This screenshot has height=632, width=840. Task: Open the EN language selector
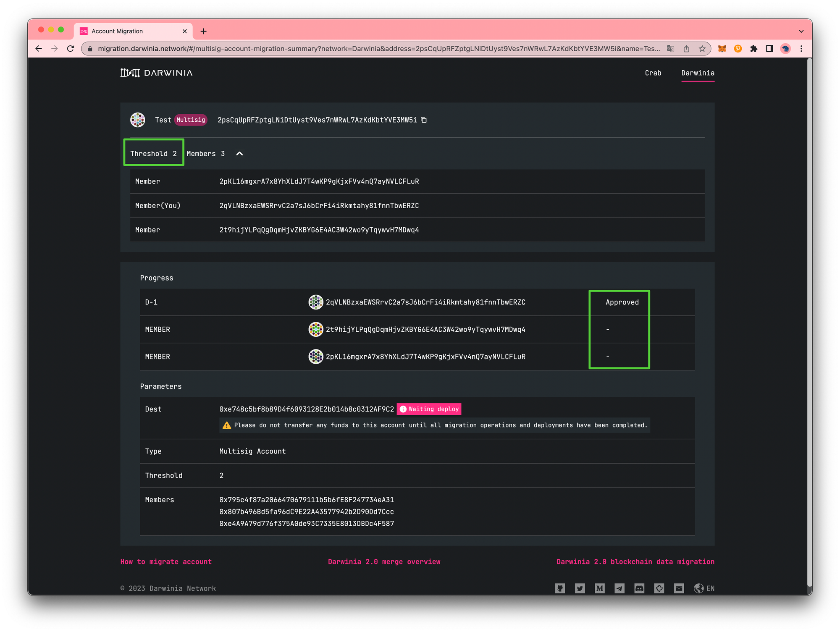coord(704,588)
